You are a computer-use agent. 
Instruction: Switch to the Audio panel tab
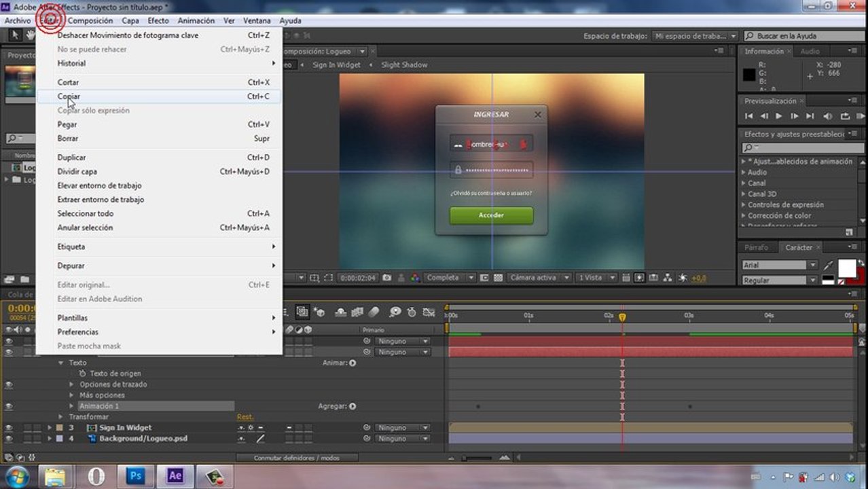[809, 52]
